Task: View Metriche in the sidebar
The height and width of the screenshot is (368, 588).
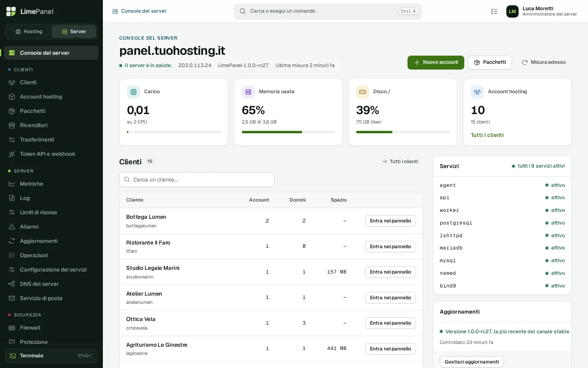Action: 51,184
